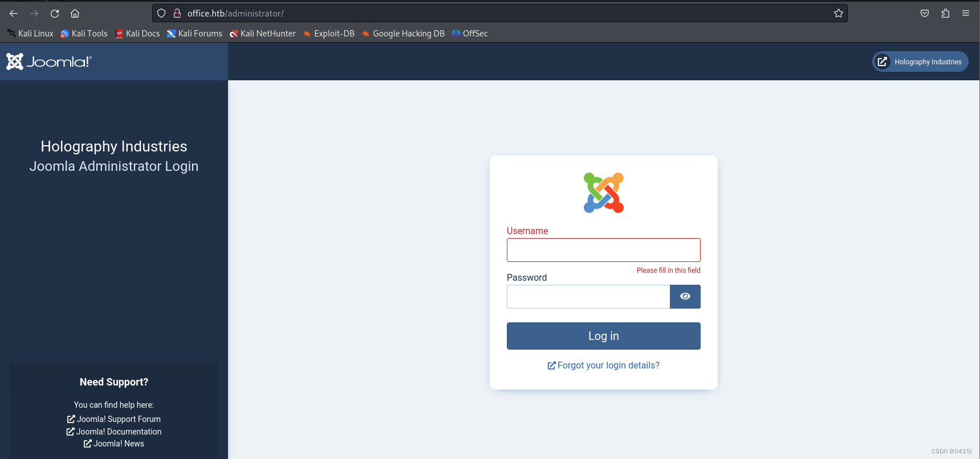
Task: Open the Kali NetHunter bookmark
Action: (x=263, y=34)
